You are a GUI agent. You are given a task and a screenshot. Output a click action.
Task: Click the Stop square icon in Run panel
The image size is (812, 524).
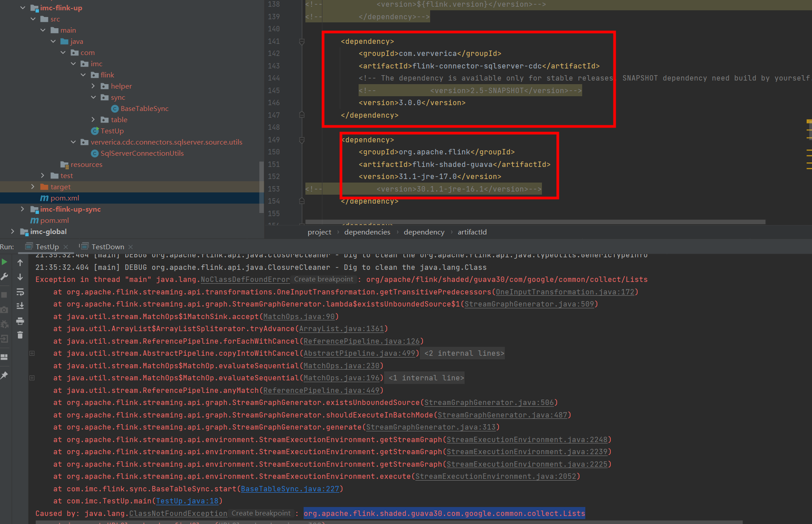[4, 295]
